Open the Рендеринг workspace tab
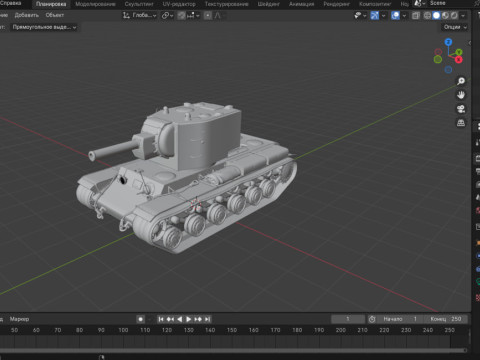This screenshot has height=360, width=480. (337, 4)
